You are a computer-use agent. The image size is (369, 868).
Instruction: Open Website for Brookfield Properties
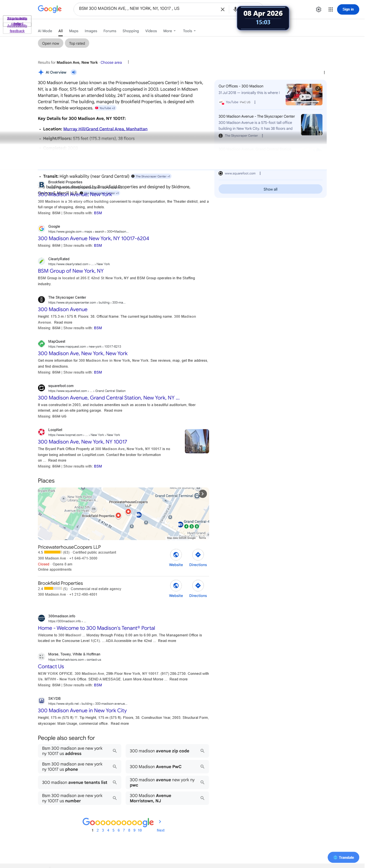[176, 589]
